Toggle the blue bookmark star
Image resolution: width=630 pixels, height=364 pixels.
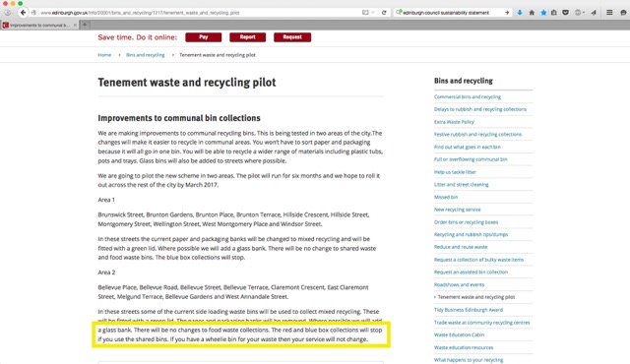[x=543, y=13]
